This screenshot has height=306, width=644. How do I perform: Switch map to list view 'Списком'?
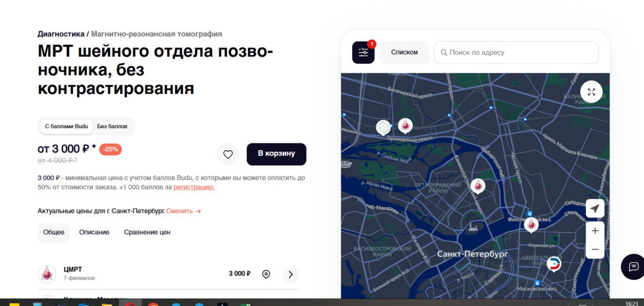tap(404, 53)
